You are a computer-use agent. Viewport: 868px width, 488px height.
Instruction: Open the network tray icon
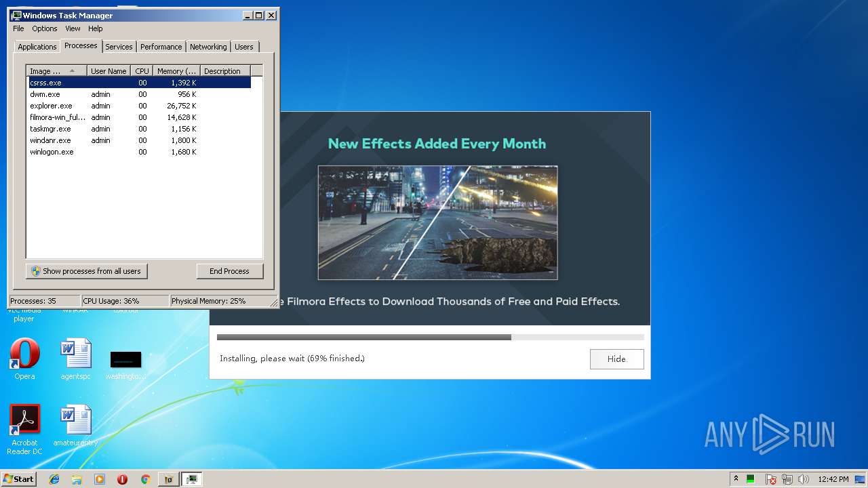pyautogui.click(x=787, y=479)
